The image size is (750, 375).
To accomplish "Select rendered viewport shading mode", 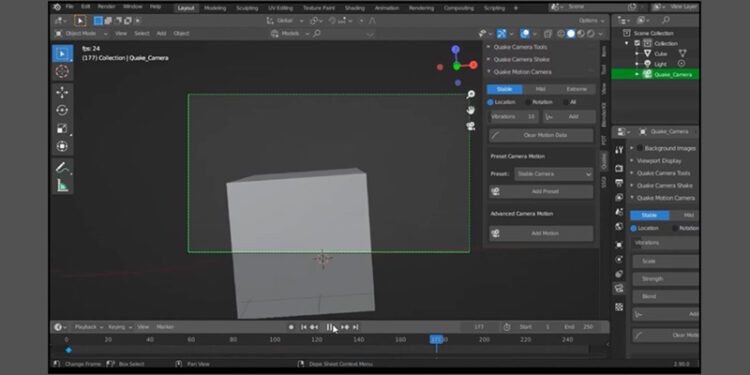I will (x=590, y=33).
